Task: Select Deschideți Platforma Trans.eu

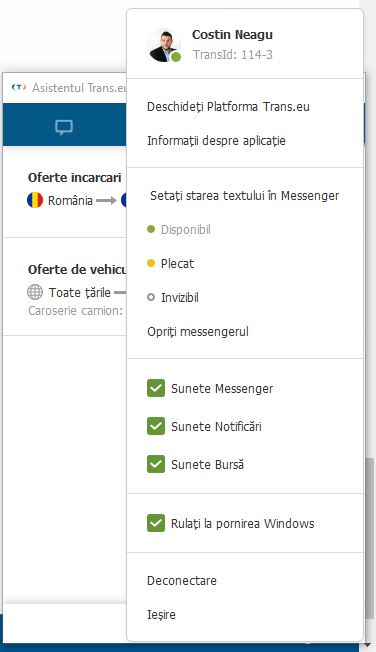Action: [x=228, y=106]
